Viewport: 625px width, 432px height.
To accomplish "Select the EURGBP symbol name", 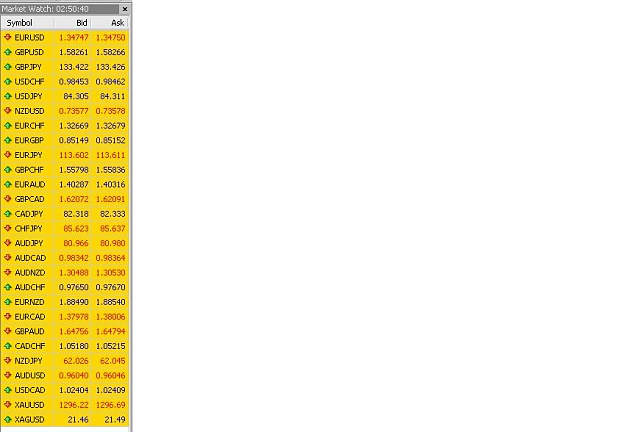I will (29, 140).
